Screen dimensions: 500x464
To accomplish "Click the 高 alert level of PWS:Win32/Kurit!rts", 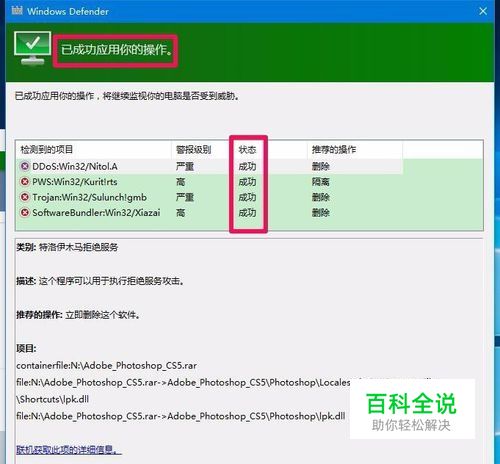I will coord(180,182).
